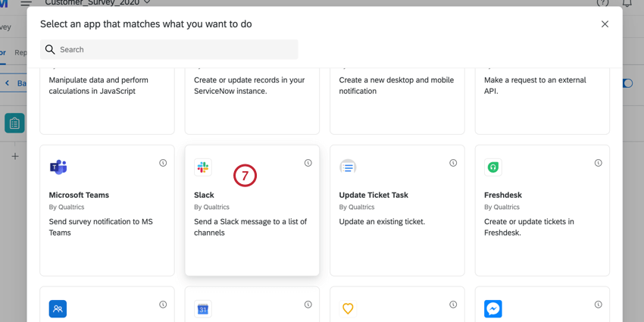The width and height of the screenshot is (644, 322).
Task: Click the blue people group app icon
Action: point(58,308)
